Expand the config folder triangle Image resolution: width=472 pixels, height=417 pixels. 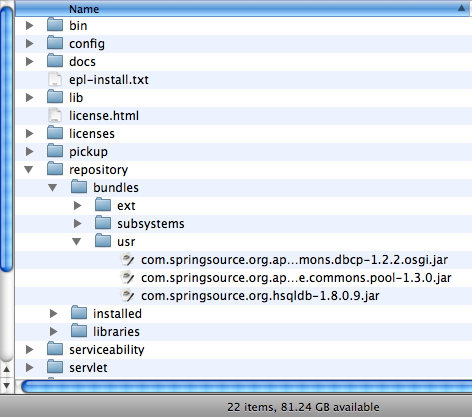tap(30, 43)
